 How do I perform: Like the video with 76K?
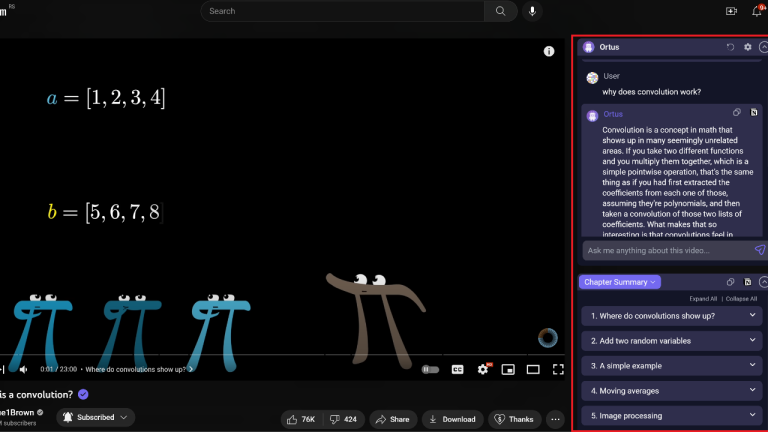coord(301,419)
